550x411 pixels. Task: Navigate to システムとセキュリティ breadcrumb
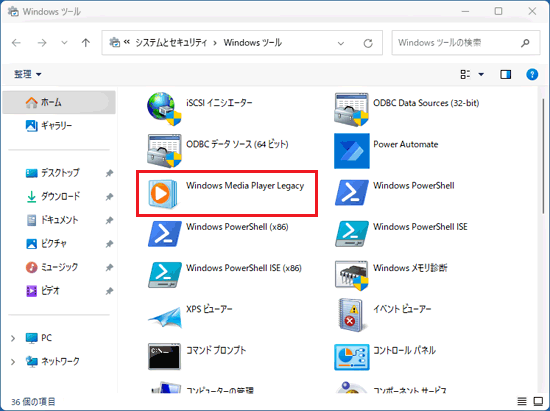coord(171,43)
